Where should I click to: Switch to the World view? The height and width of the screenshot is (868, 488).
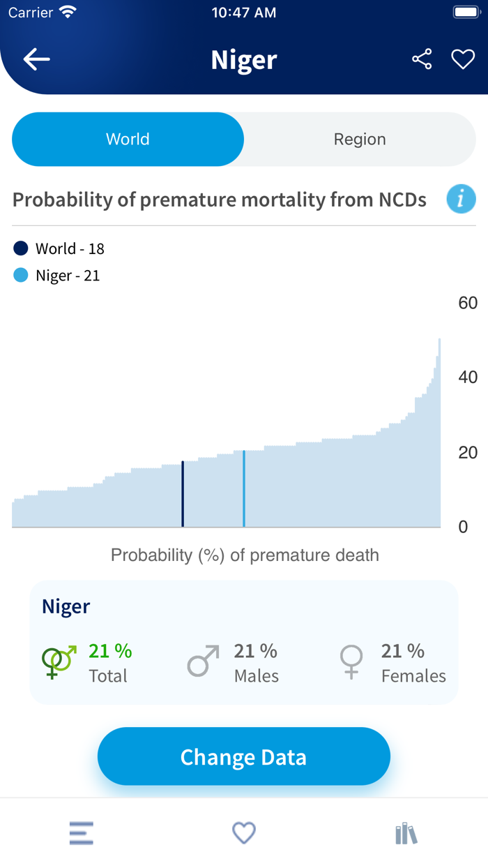coord(128,139)
